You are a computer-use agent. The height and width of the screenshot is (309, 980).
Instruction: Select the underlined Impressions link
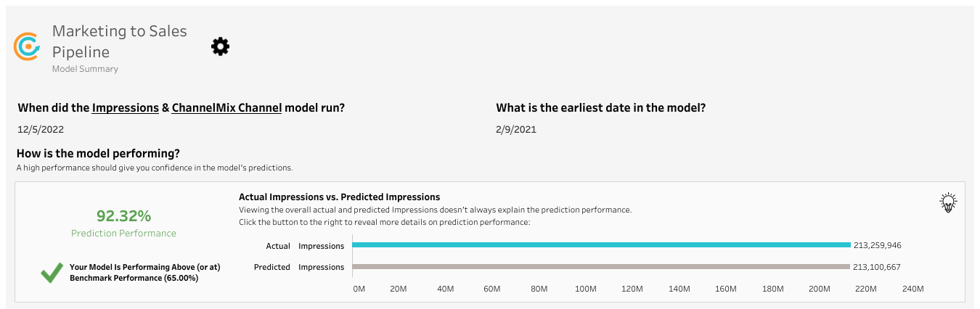point(125,107)
